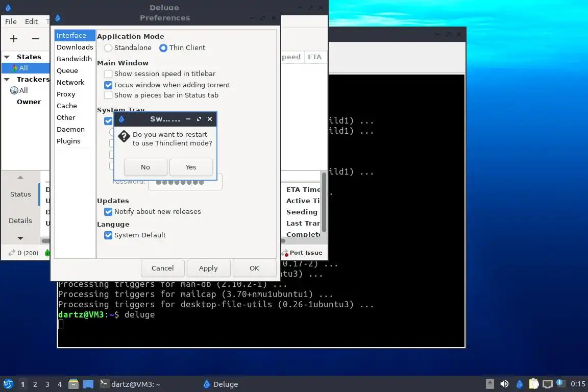
Task: Click Yes to restart in Thinclient mode
Action: [191, 167]
